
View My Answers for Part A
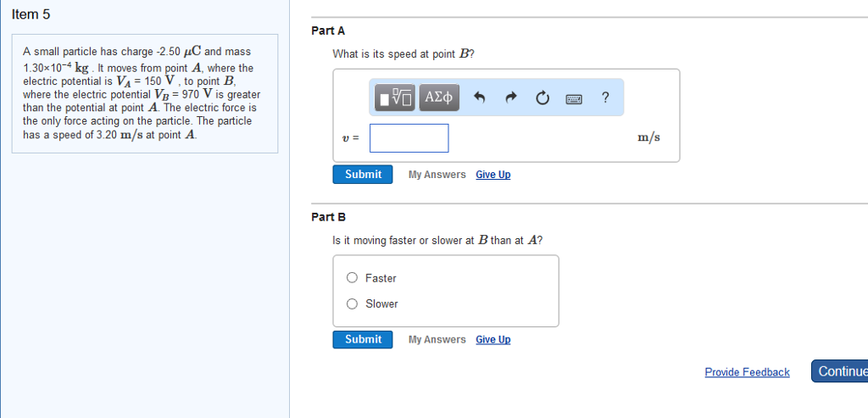click(x=437, y=175)
